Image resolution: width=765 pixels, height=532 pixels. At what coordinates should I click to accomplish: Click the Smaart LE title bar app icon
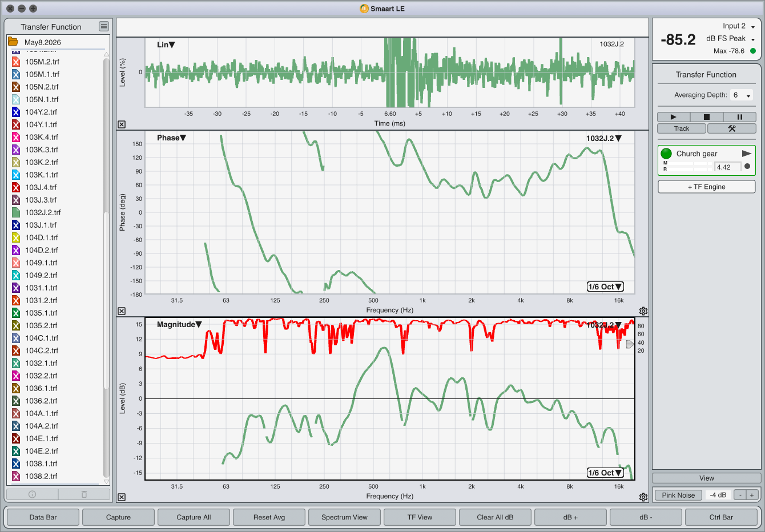pyautogui.click(x=364, y=9)
